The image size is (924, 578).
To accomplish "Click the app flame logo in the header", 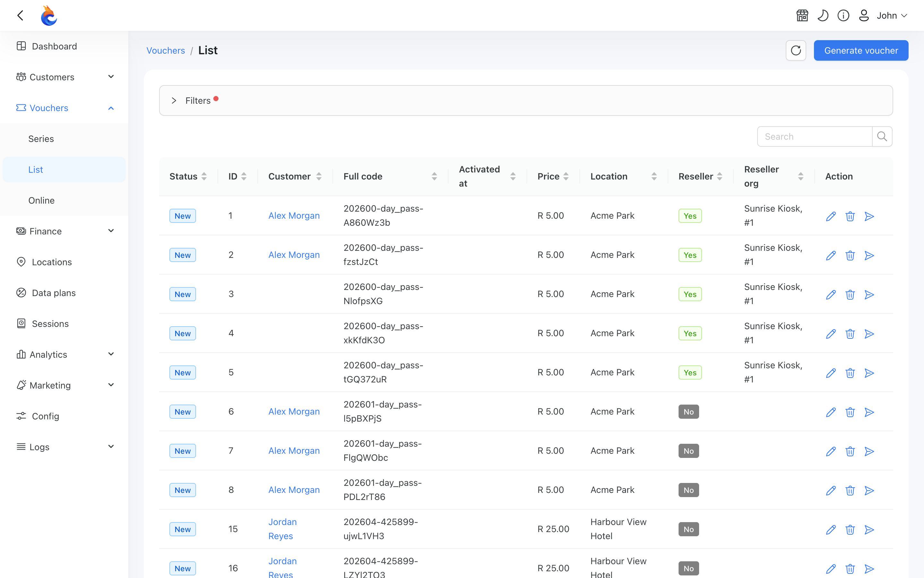I will pos(49,15).
